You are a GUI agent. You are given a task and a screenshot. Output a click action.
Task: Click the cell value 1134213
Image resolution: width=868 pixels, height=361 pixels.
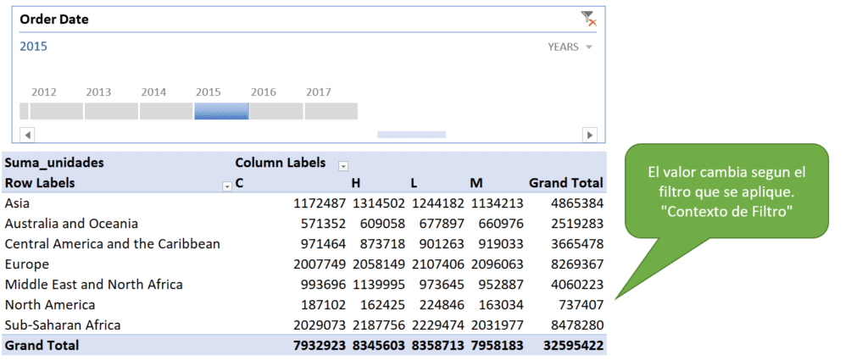(497, 203)
